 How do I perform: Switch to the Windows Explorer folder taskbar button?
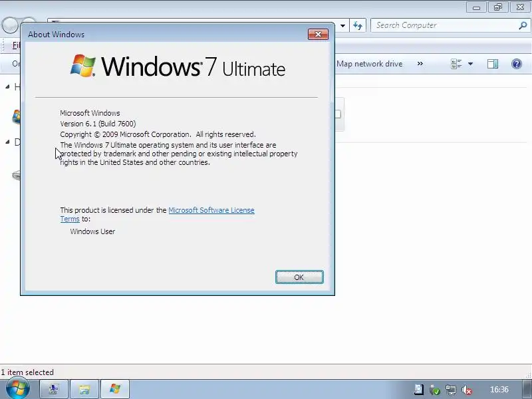click(84, 389)
